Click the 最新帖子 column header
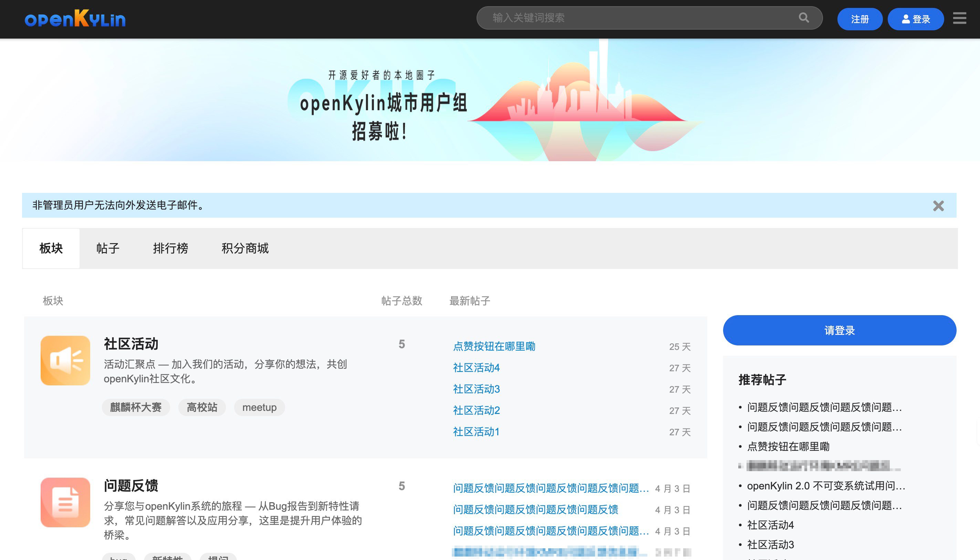Viewport: 980px width, 560px height. (x=470, y=301)
